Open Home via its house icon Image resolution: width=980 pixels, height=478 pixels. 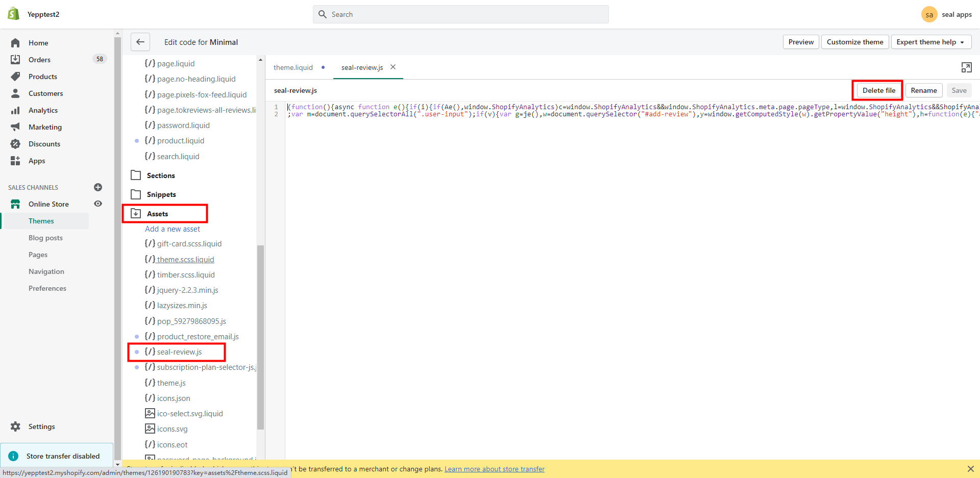[x=15, y=43]
